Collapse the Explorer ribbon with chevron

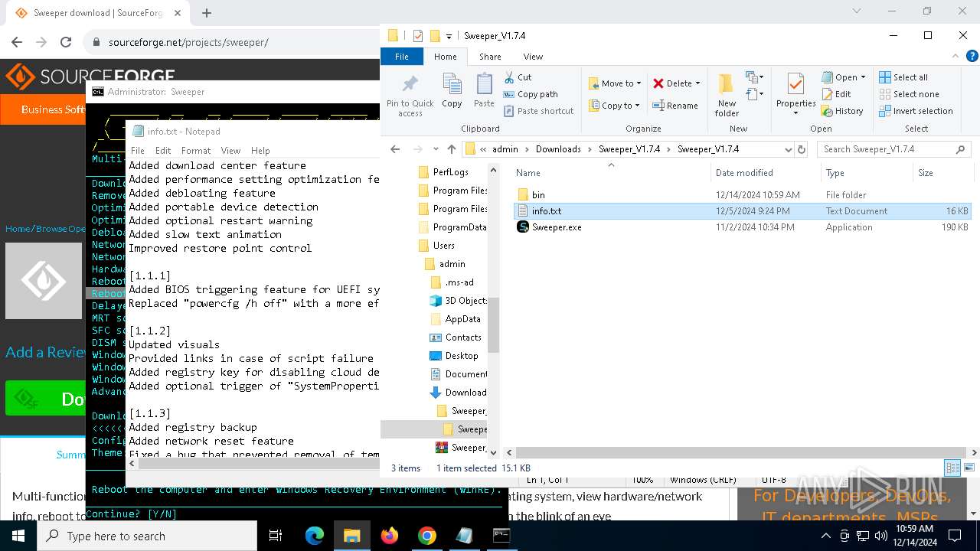tap(955, 57)
